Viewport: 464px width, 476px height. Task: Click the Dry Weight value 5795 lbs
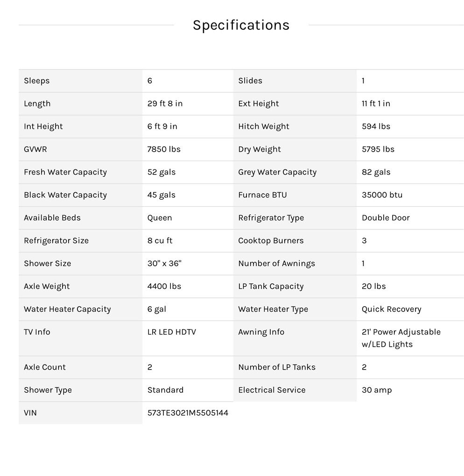pyautogui.click(x=378, y=149)
